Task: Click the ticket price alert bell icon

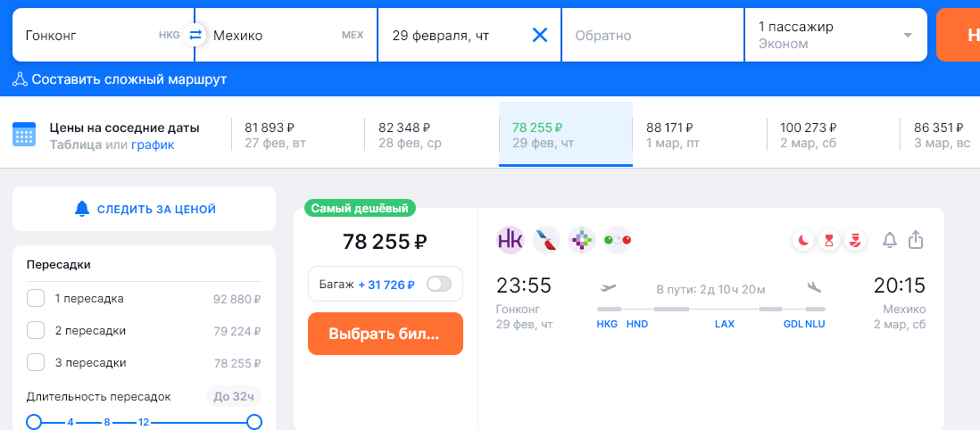Action: [889, 240]
